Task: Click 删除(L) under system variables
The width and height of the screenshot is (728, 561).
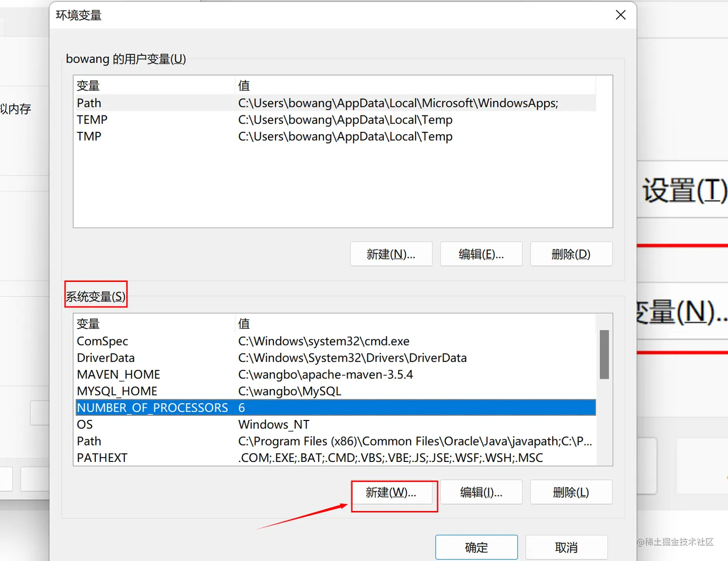Action: (571, 492)
